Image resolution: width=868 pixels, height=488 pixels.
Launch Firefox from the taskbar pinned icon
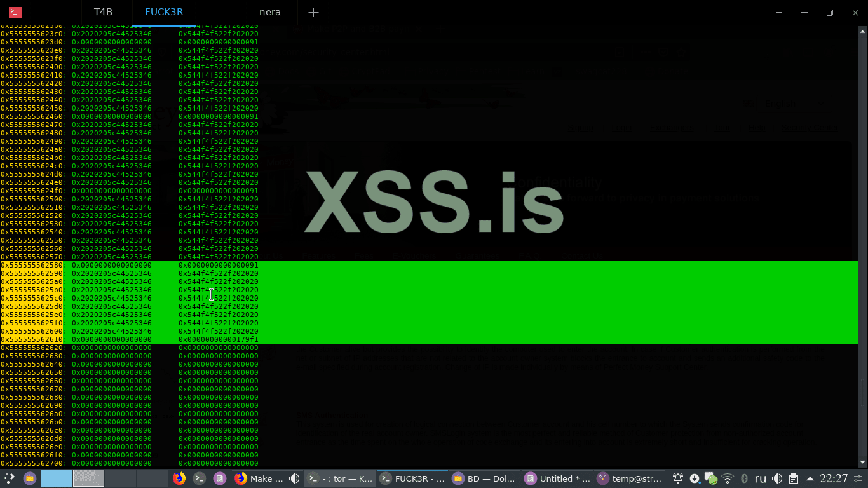tap(179, 478)
